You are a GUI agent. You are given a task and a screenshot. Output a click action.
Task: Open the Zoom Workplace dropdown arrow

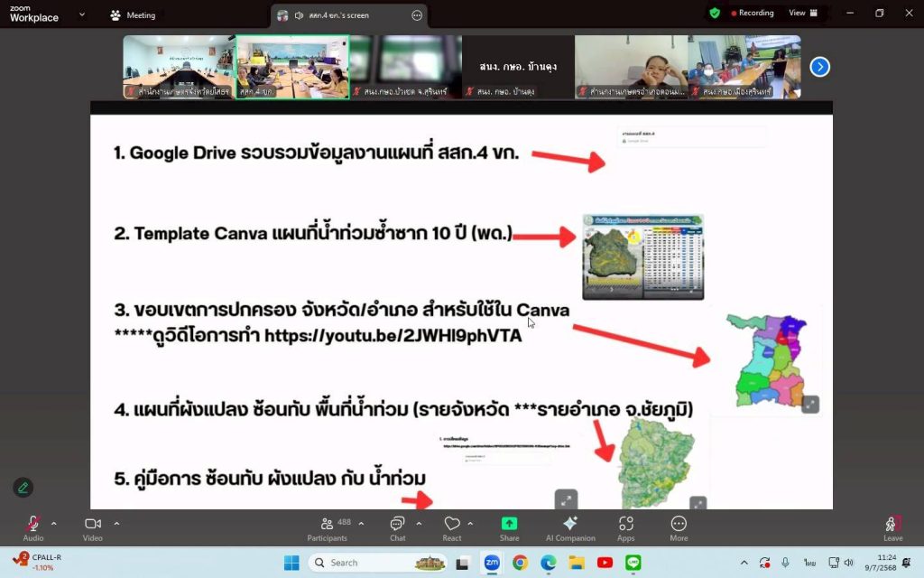82,14
